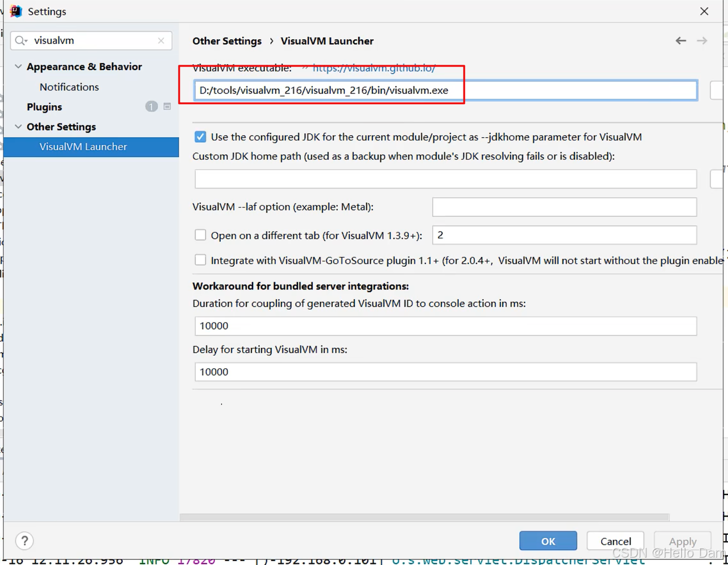The height and width of the screenshot is (565, 728).
Task: Select the Notifications settings item
Action: 69,87
